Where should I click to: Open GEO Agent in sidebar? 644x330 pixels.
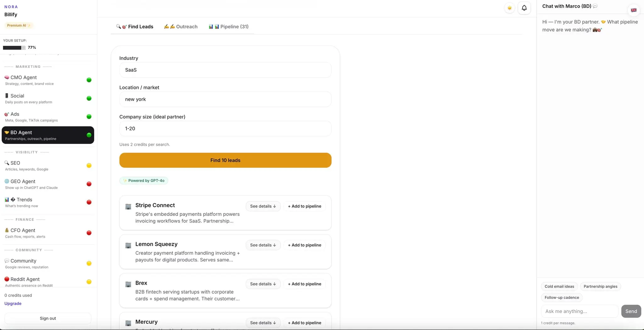(48, 184)
